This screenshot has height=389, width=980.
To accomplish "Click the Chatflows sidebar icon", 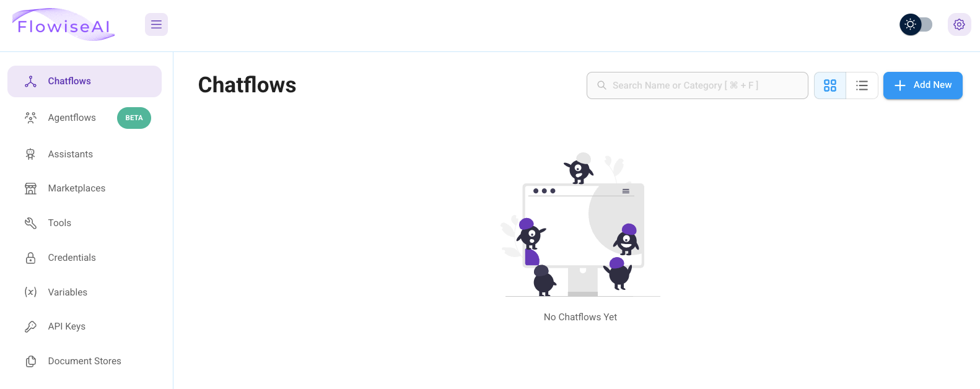I will (30, 81).
